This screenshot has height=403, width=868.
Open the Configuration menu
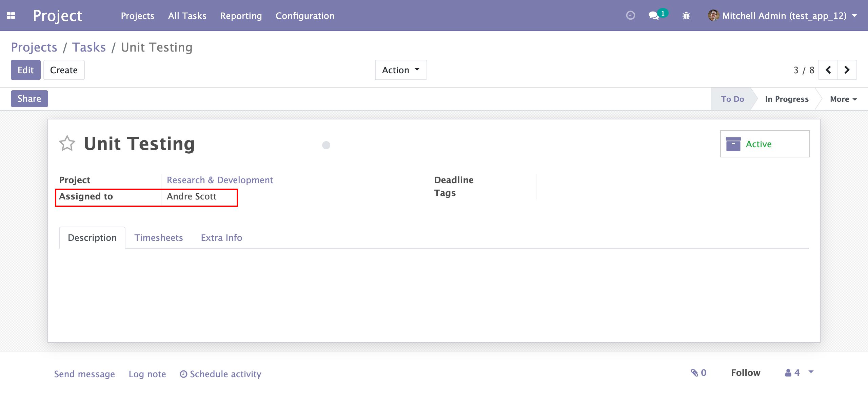click(305, 16)
